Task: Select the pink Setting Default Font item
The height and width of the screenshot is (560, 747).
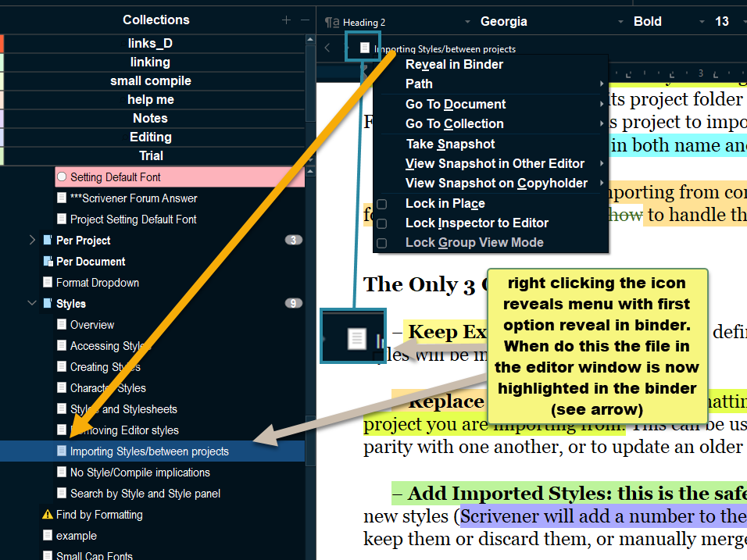Action: pos(180,177)
